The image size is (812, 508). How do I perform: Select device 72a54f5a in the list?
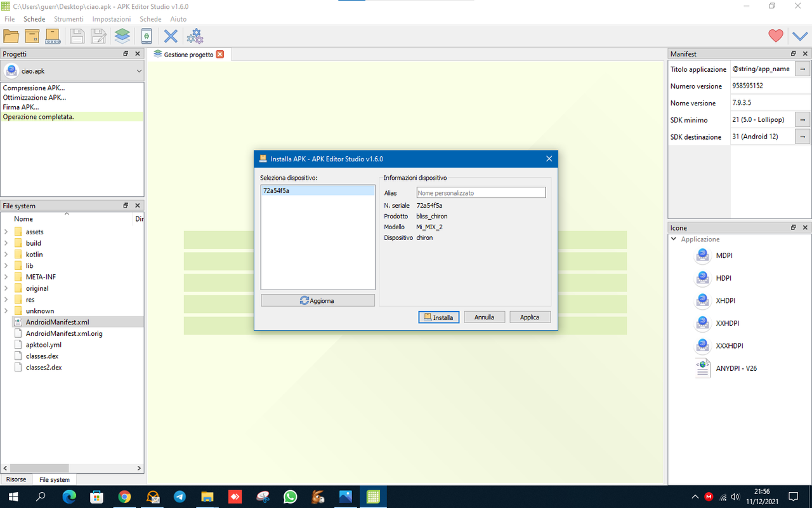318,190
